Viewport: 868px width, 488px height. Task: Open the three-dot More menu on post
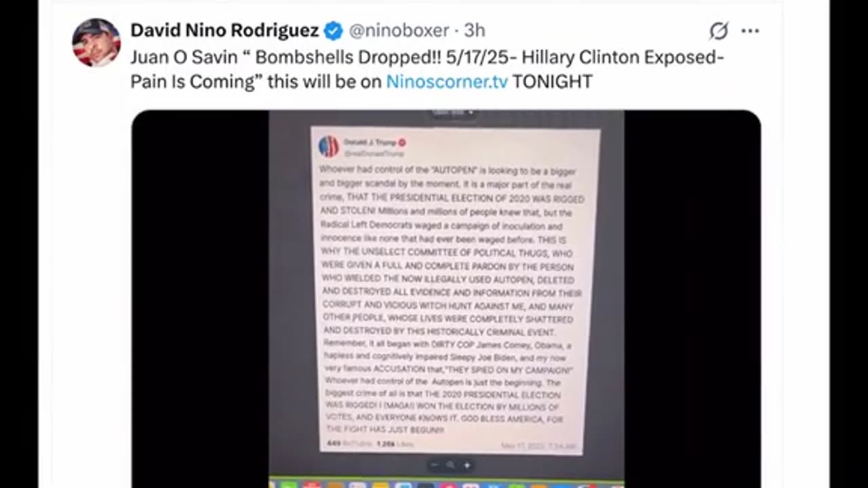(x=750, y=30)
